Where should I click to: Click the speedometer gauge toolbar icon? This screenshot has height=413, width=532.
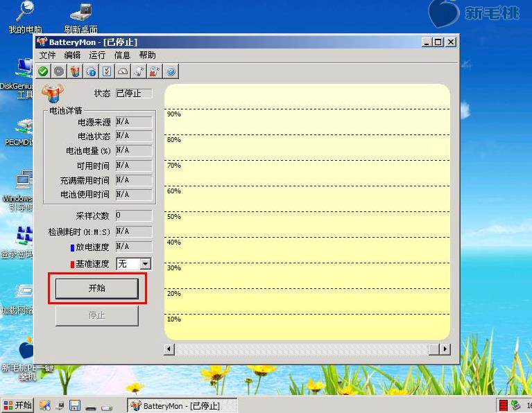123,71
